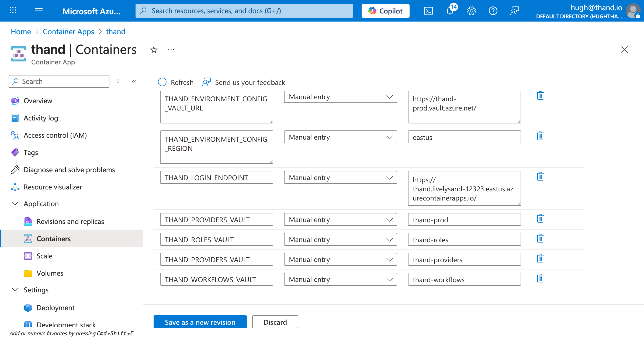
Task: Delete the THAND_LOGIN_ENDPOINT variable row
Action: coord(540,177)
